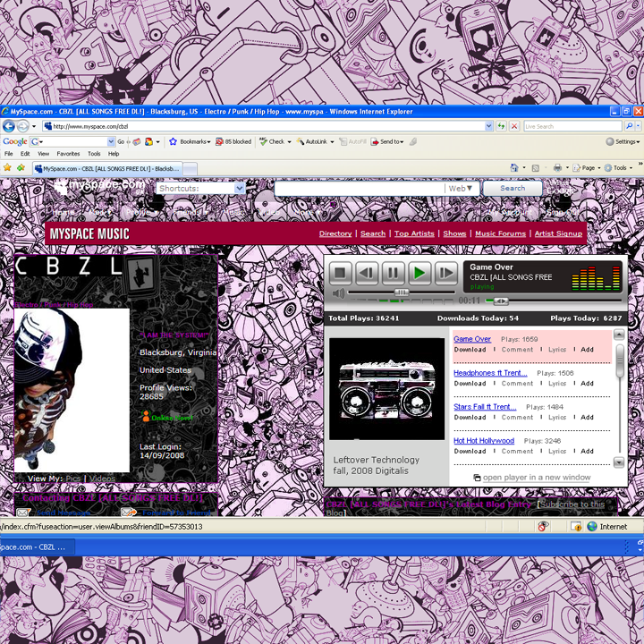644x644 pixels.
Task: Click the popup blocker 85 blocked button
Action: point(233,141)
